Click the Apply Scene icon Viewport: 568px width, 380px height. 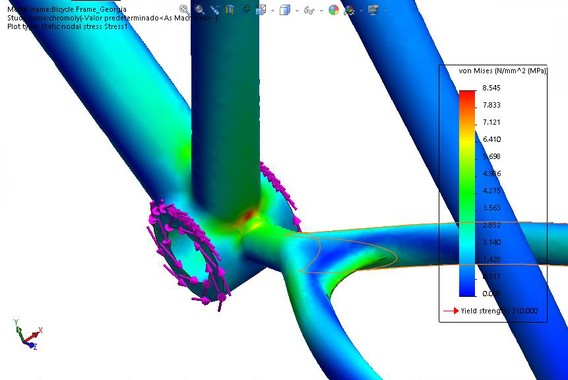coord(349,10)
